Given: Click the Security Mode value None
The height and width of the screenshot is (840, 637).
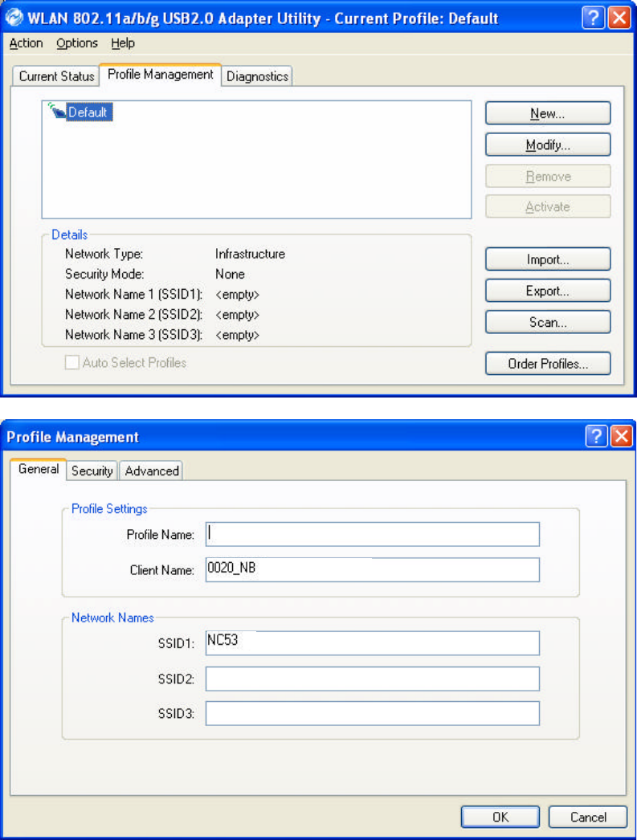Looking at the screenshot, I should click(230, 275).
